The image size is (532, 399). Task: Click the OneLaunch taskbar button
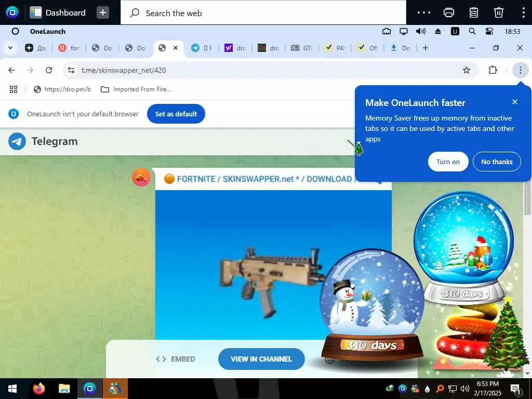coord(89,389)
